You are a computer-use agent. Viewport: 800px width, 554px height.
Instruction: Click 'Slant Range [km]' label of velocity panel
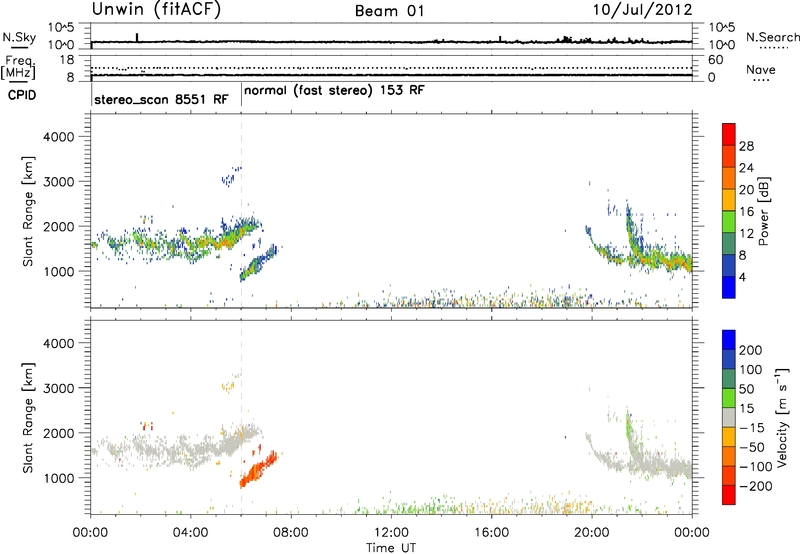[x=28, y=417]
